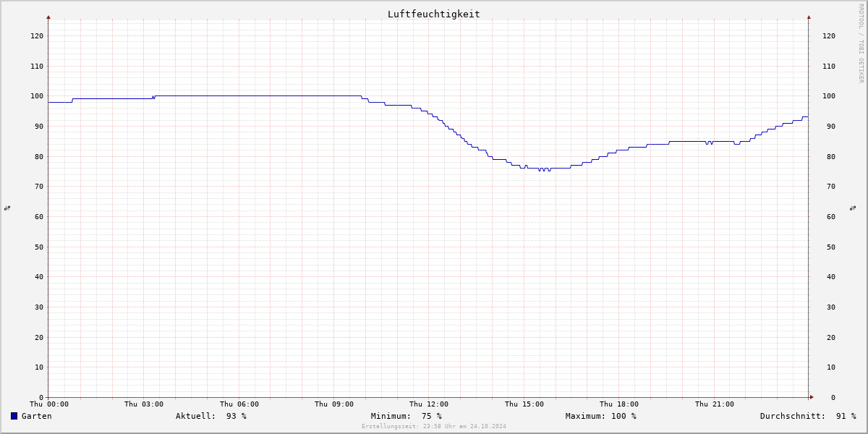Viewport: 868px width, 434px height.
Task: Click the Thu 09:00 time axis label
Action: pyautogui.click(x=334, y=404)
